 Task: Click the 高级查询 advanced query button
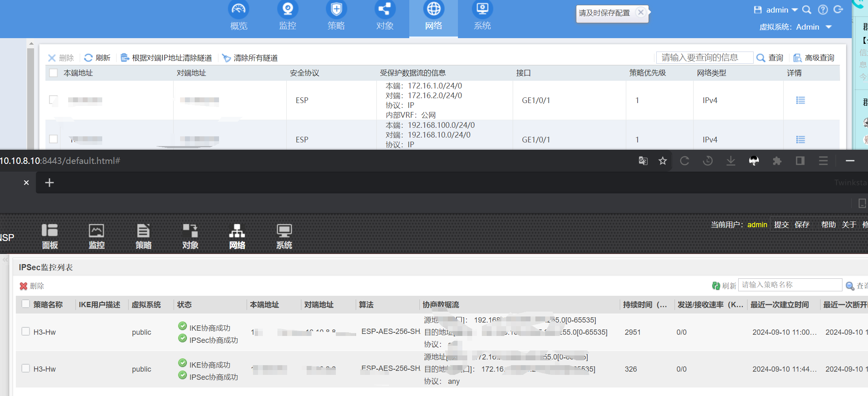[814, 58]
